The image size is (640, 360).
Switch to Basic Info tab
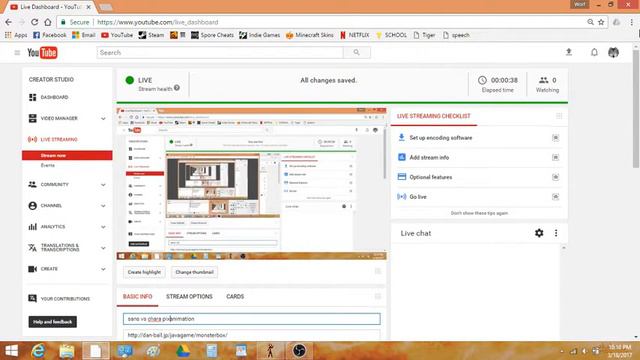click(x=138, y=296)
